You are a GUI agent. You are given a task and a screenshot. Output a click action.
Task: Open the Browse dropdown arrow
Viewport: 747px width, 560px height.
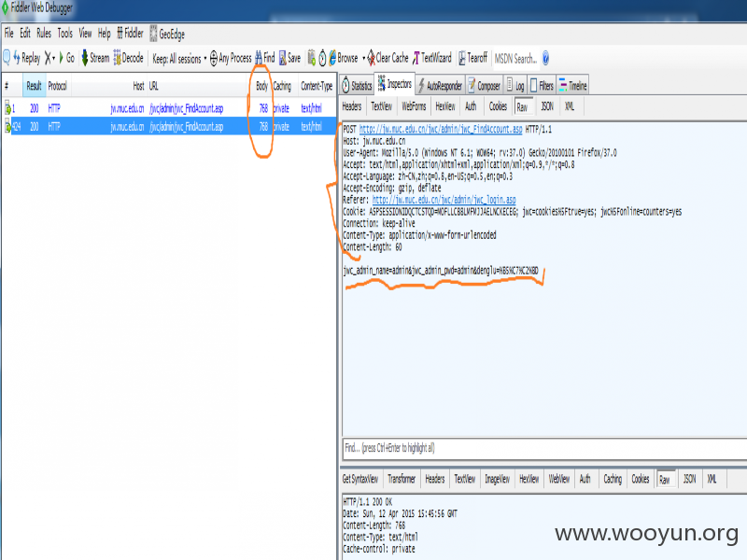363,59
